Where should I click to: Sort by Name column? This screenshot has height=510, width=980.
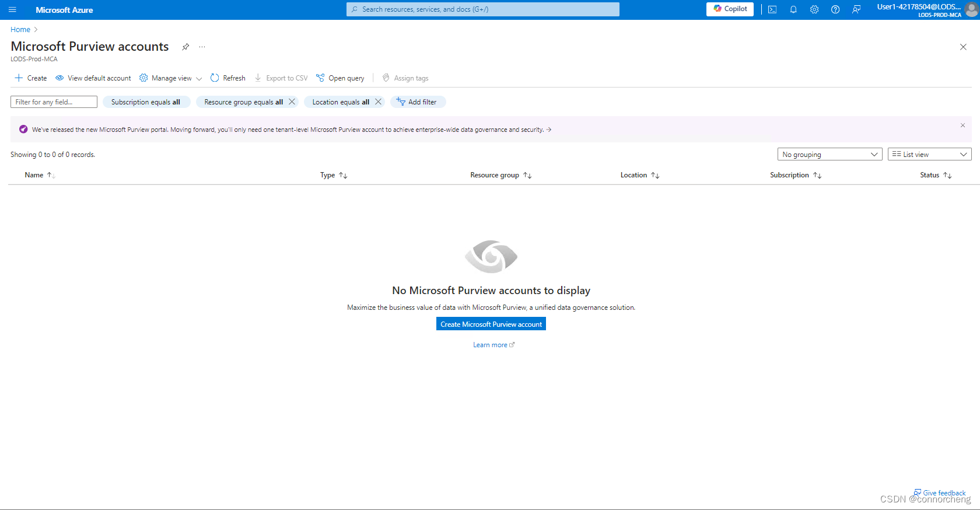click(x=40, y=175)
